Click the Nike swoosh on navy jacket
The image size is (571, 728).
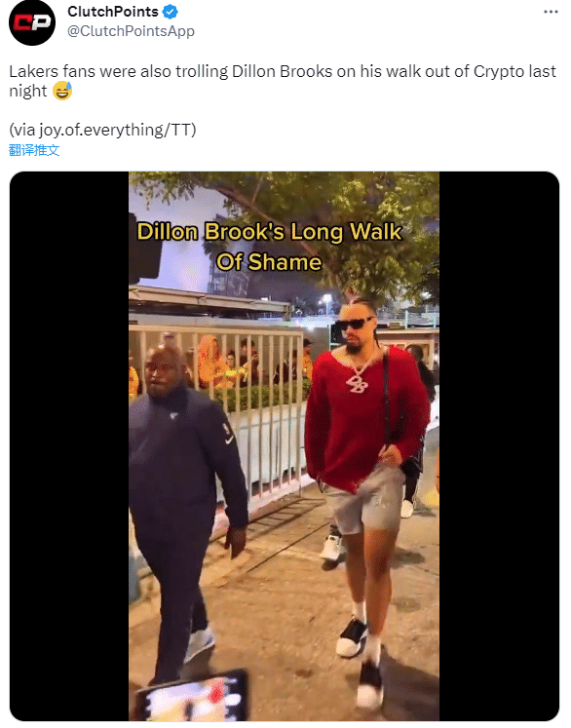tap(228, 439)
